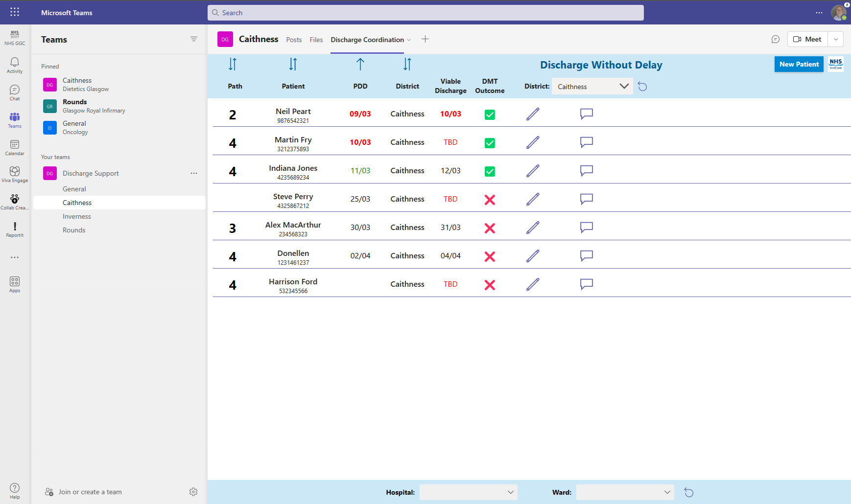Click inside the Teams search bar
The width and height of the screenshot is (851, 504).
click(x=425, y=12)
